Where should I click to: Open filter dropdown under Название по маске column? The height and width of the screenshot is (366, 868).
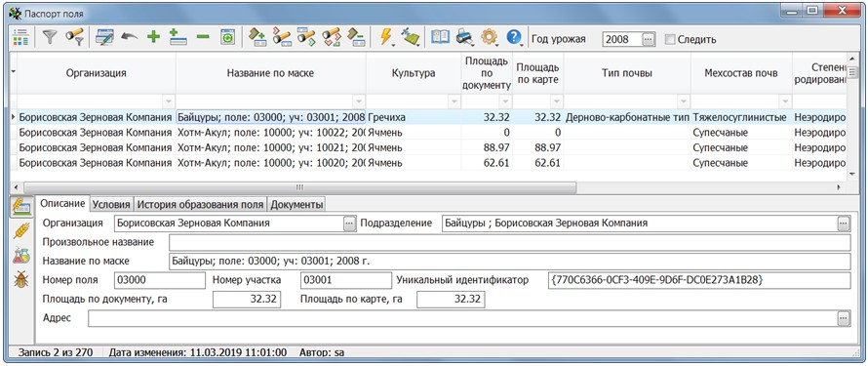coord(359,102)
